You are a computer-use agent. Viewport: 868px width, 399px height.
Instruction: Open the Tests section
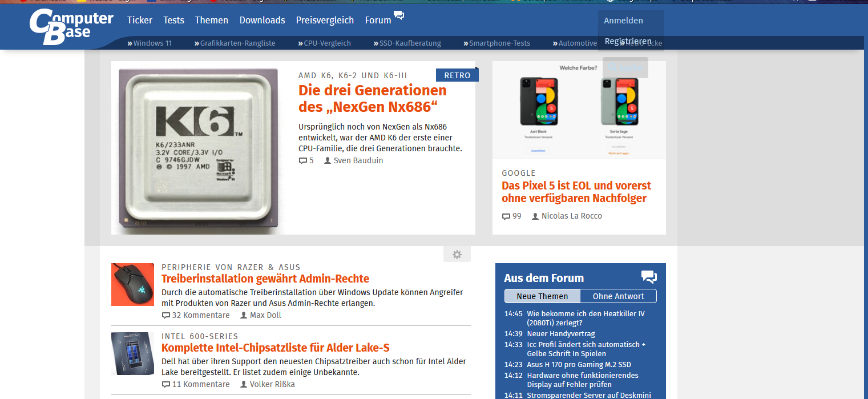(x=173, y=20)
